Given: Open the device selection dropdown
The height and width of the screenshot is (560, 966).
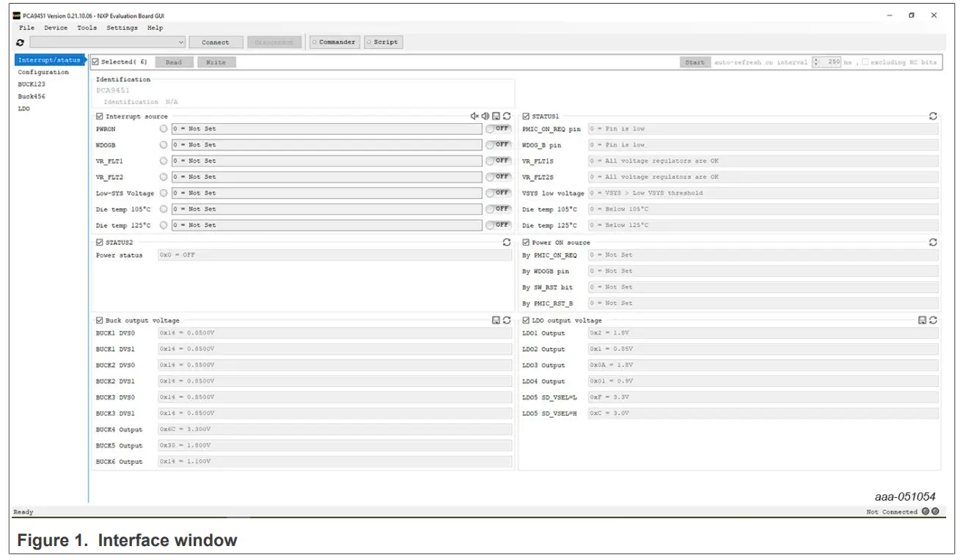Looking at the screenshot, I should (x=108, y=43).
